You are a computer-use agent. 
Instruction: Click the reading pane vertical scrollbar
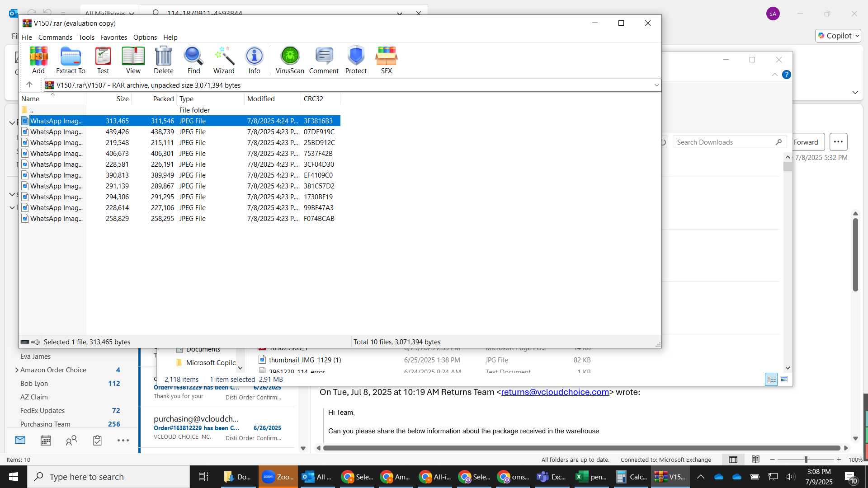point(855,255)
